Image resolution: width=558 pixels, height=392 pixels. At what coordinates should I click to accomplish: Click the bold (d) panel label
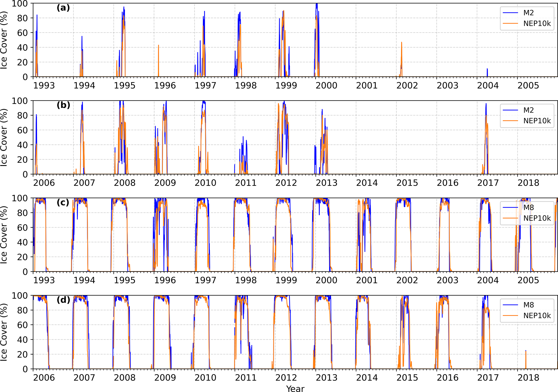tap(63, 300)
